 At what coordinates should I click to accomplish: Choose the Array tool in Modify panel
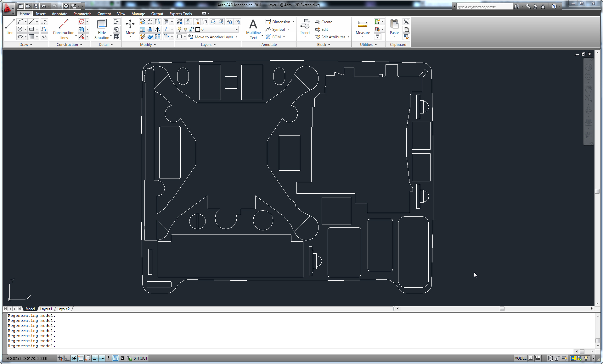click(158, 37)
